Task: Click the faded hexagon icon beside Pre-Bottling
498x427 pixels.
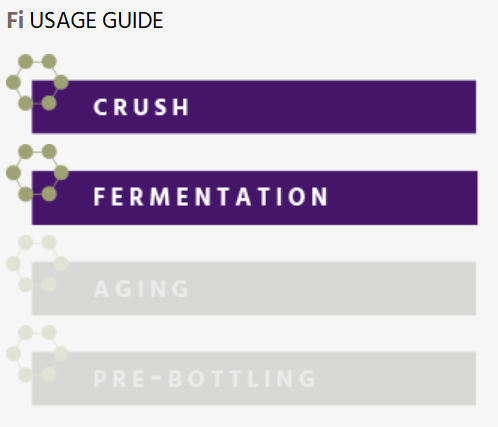Action: (x=37, y=354)
